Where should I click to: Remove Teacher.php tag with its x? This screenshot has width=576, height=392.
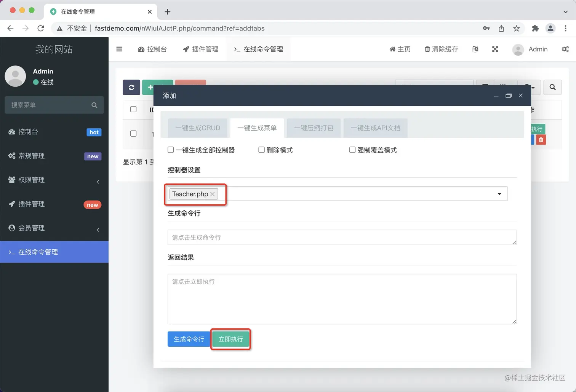pos(213,194)
